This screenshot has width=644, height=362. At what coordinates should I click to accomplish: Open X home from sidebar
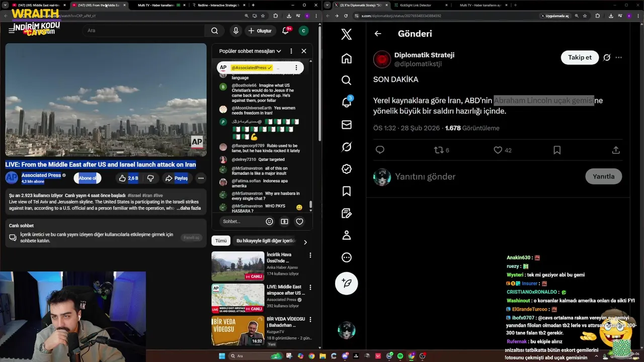[x=346, y=58]
